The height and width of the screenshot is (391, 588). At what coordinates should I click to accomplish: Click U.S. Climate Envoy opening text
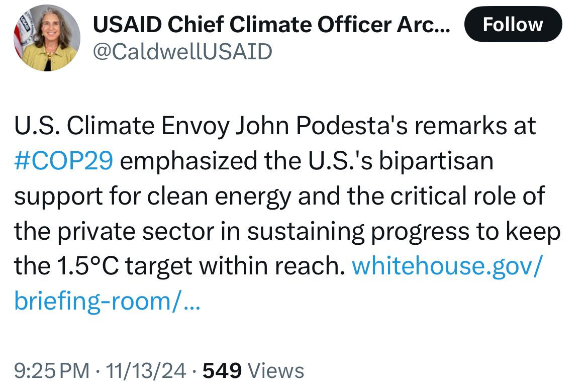click(122, 125)
